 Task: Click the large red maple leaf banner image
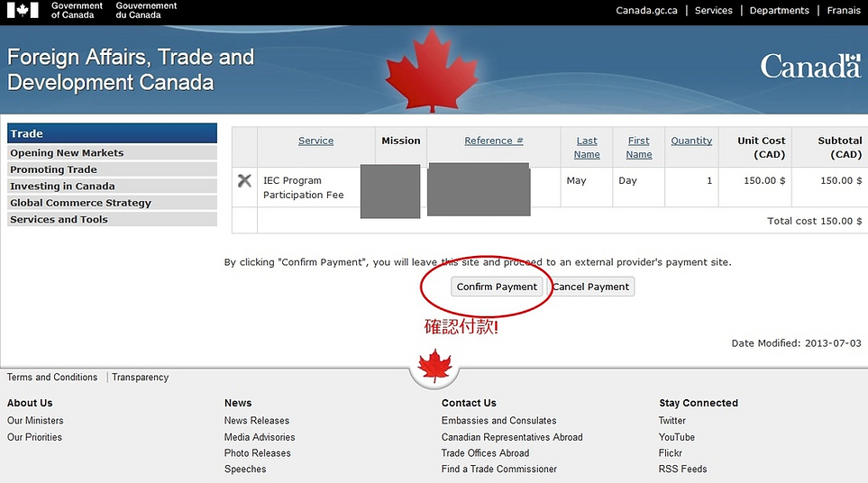pyautogui.click(x=432, y=69)
